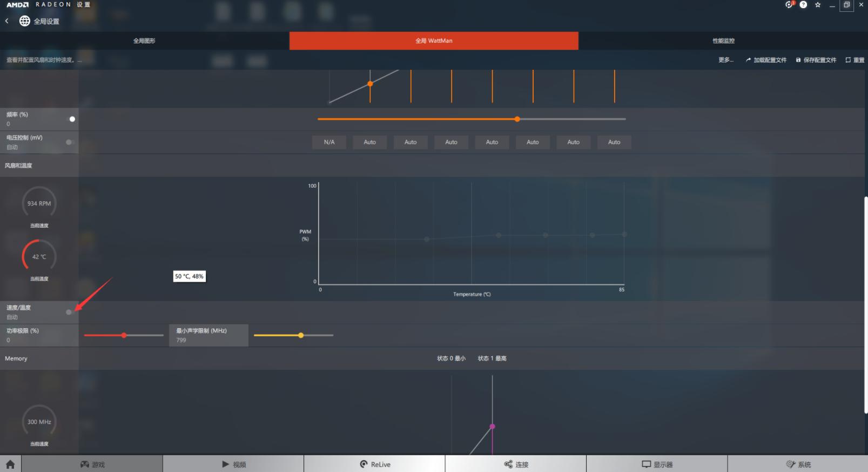This screenshot has height=472, width=868.
Task: Switch to the 全局图形 tab
Action: coord(144,41)
